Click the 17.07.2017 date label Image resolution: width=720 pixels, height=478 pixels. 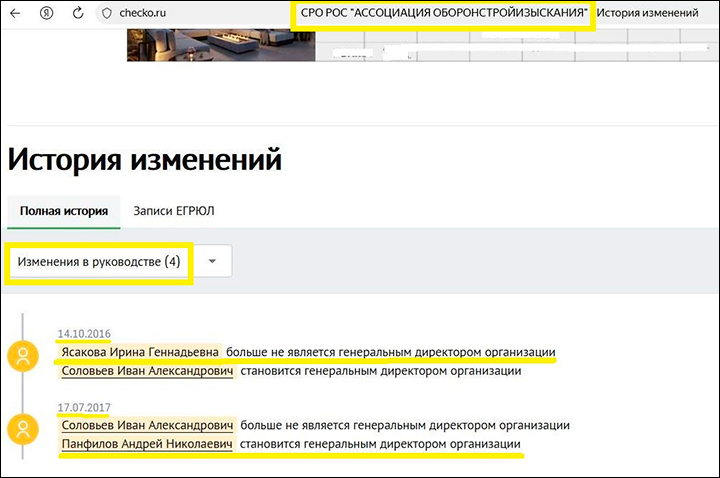point(84,407)
